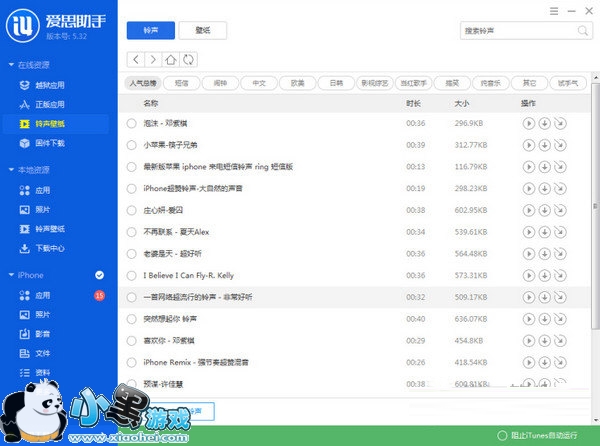Play the 泡沫 - 邓紫棋 ringtone
Image resolution: width=600 pixels, height=446 pixels.
[x=529, y=123]
